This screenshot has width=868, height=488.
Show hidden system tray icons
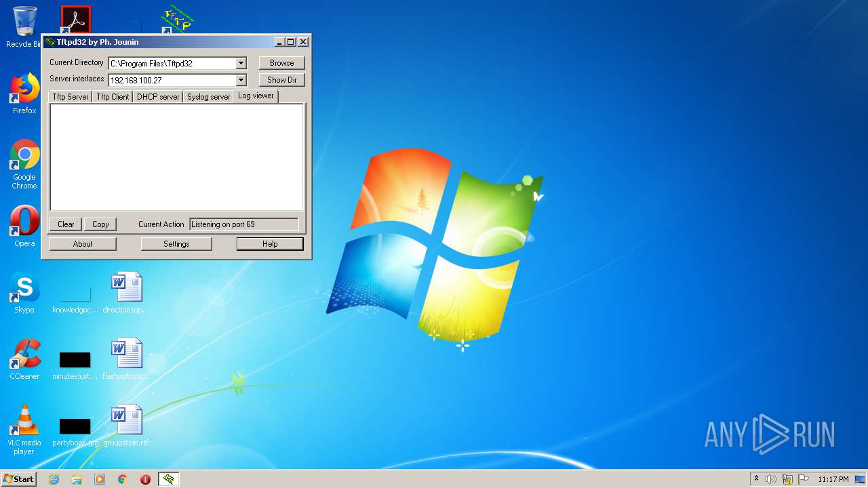[x=757, y=479]
